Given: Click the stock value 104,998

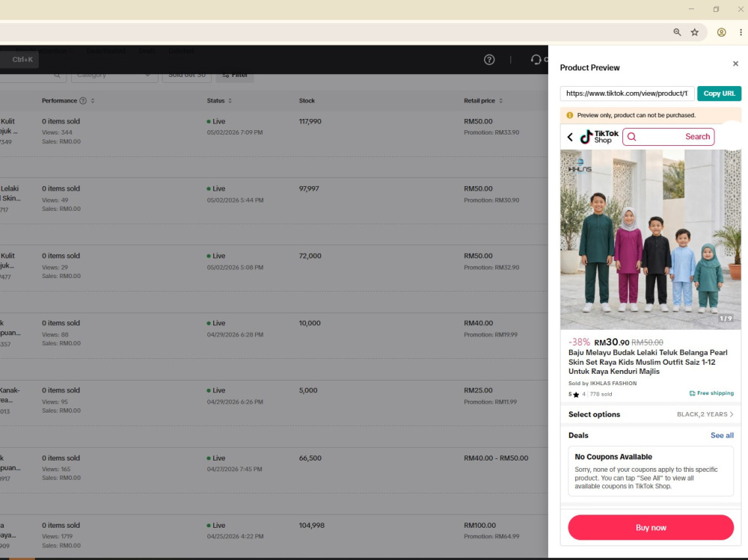Looking at the screenshot, I should [x=311, y=525].
